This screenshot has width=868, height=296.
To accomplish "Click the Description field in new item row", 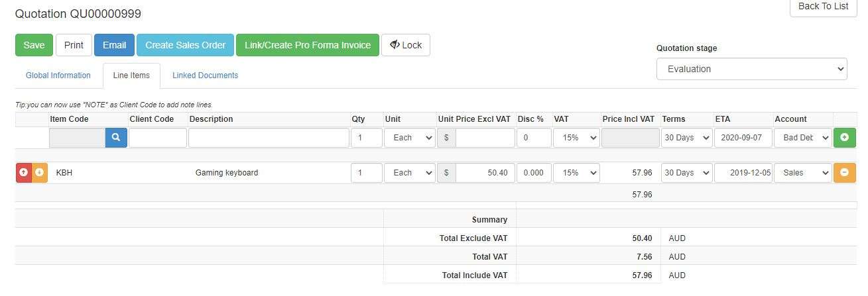I will click(269, 138).
